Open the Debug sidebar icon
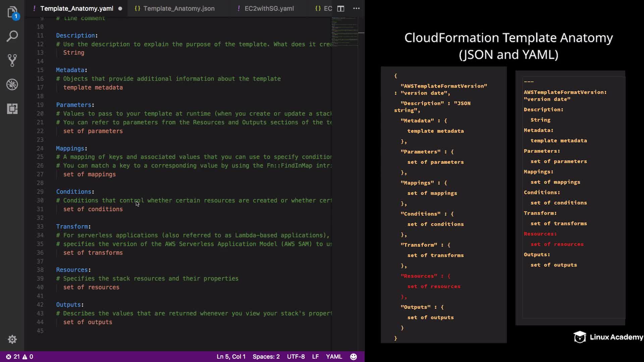Screen dimensions: 644x362 (12, 84)
